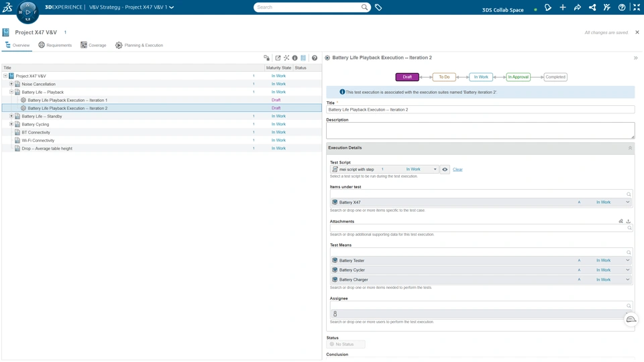This screenshot has height=362, width=644.
Task: Click the upload icon in Attachments
Action: (629, 221)
